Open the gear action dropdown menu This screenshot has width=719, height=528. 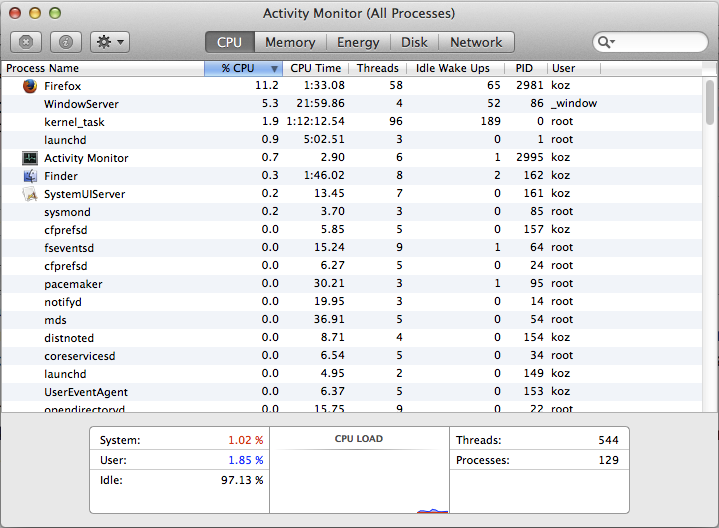tap(110, 42)
